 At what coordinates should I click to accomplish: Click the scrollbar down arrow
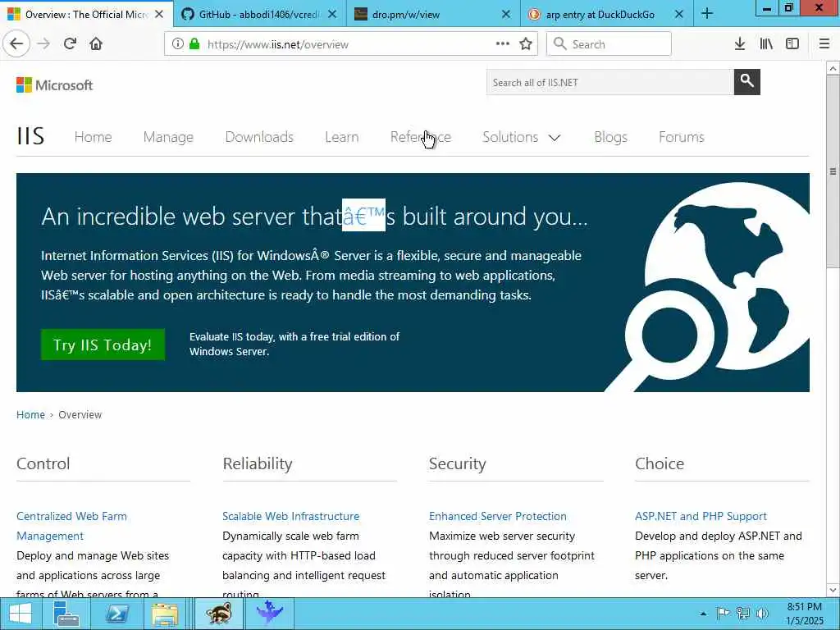pyautogui.click(x=833, y=590)
